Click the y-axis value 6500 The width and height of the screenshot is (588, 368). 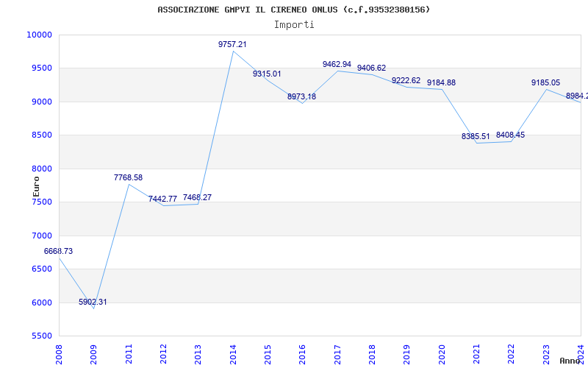pyautogui.click(x=41, y=269)
